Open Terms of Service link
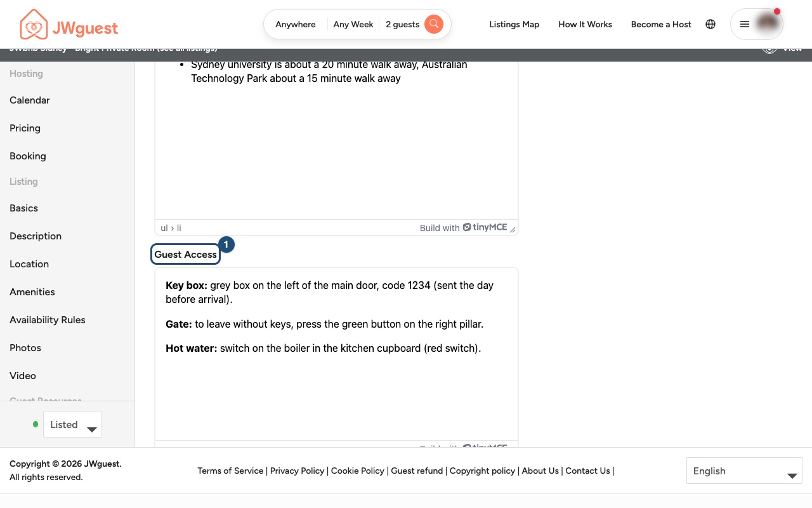Screen dimensions: 812x508 pyautogui.click(x=230, y=471)
